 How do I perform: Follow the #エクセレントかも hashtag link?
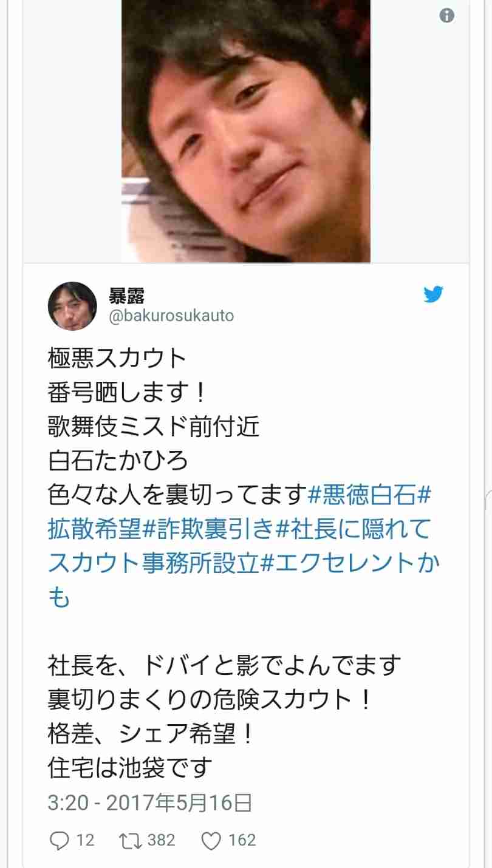[244, 581]
